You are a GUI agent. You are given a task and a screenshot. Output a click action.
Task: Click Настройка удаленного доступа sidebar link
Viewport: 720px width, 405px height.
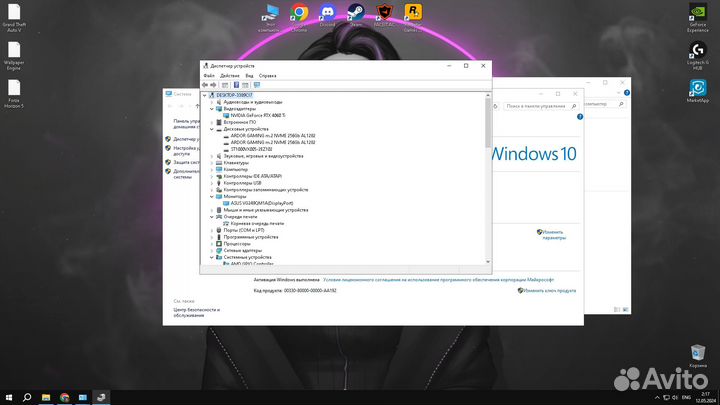[186, 151]
